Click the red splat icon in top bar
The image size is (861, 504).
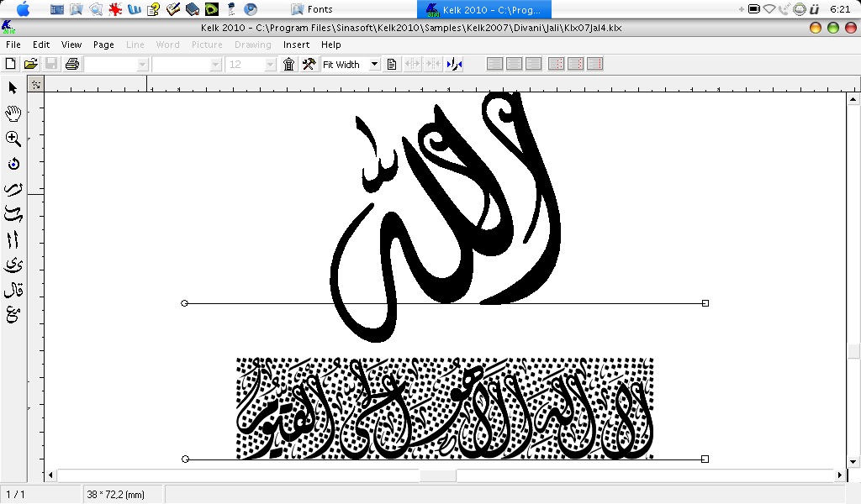point(114,8)
